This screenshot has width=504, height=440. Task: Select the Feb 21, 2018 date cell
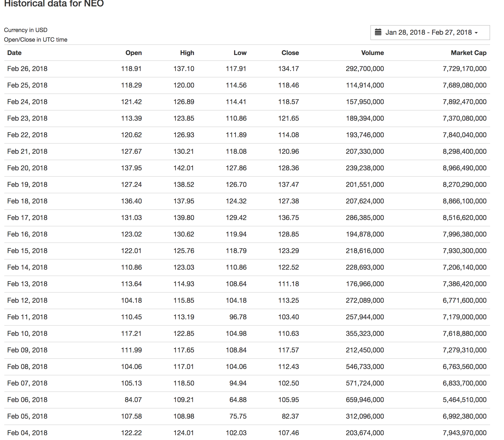tap(27, 152)
